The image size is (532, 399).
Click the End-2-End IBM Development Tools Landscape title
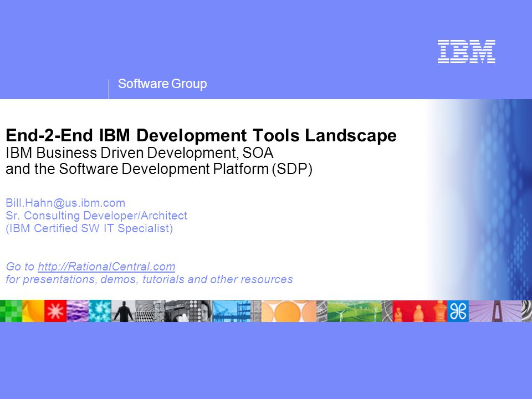[201, 135]
